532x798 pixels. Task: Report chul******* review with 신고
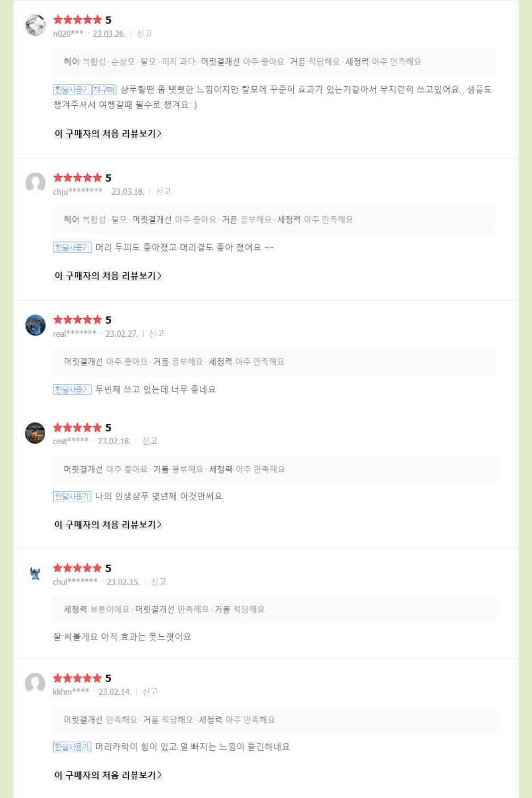click(159, 581)
